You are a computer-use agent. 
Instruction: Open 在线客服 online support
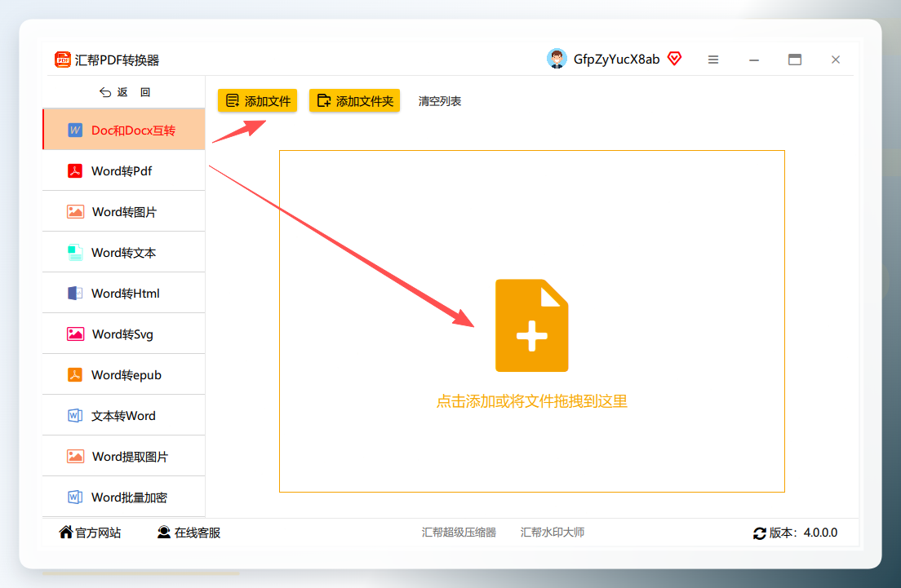pyautogui.click(x=189, y=533)
